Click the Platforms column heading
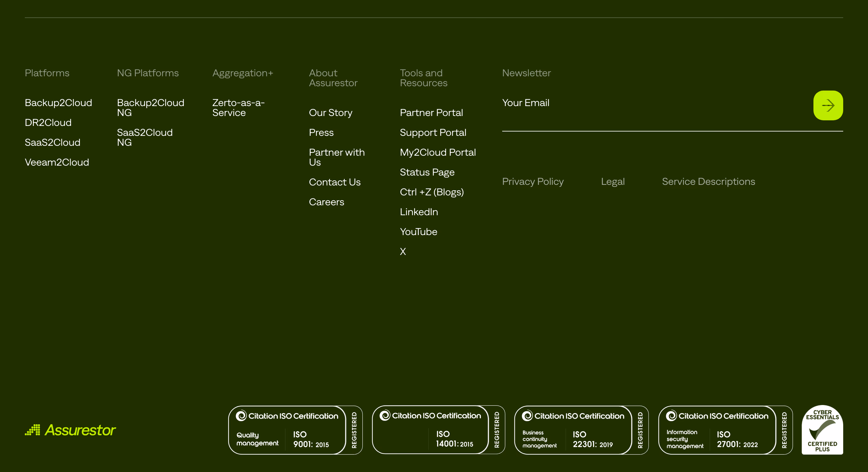 47,73
